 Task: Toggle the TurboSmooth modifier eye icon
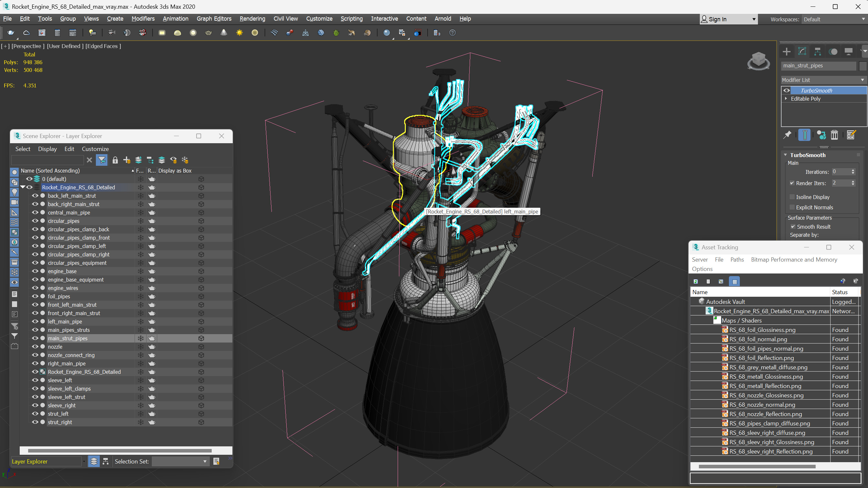coord(786,90)
